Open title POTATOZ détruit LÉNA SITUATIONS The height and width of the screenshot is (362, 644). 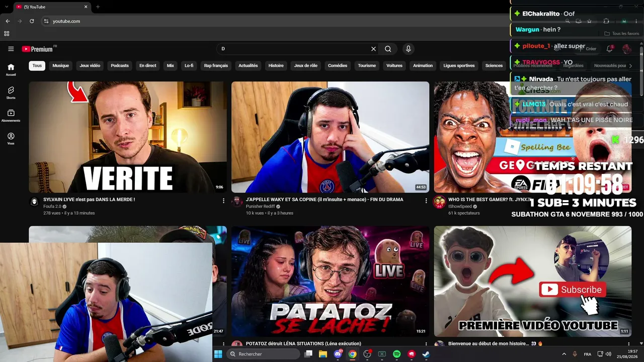[x=303, y=344]
